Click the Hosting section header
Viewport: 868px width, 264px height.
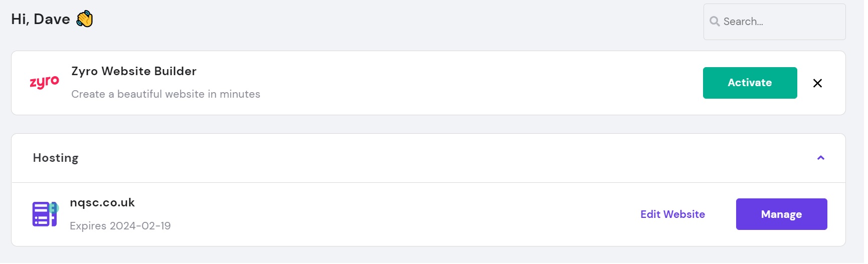click(x=56, y=158)
